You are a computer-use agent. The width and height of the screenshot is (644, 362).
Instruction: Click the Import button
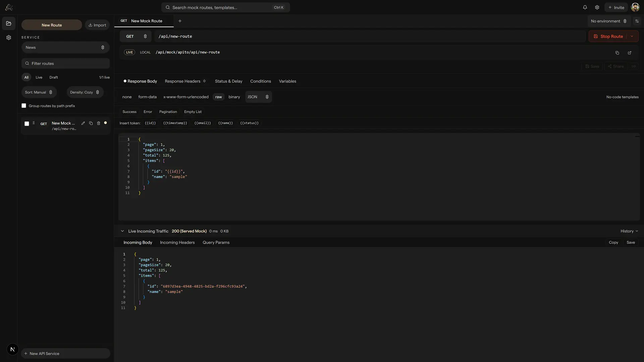(x=97, y=25)
